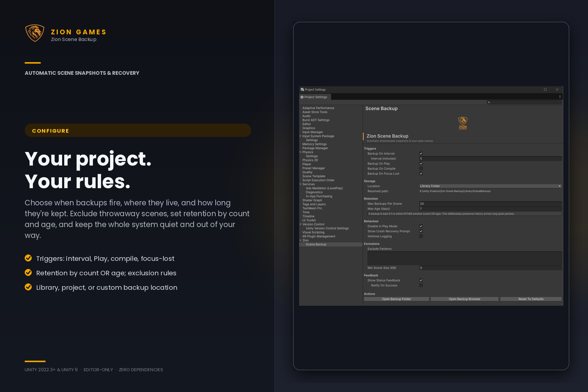Viewport: 588px width, 392px height.
Task: Enable Notify On Success checkbox
Action: pos(421,285)
